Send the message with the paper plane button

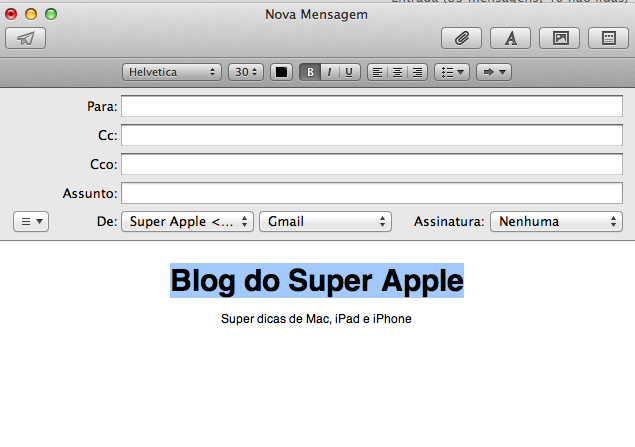(x=25, y=39)
